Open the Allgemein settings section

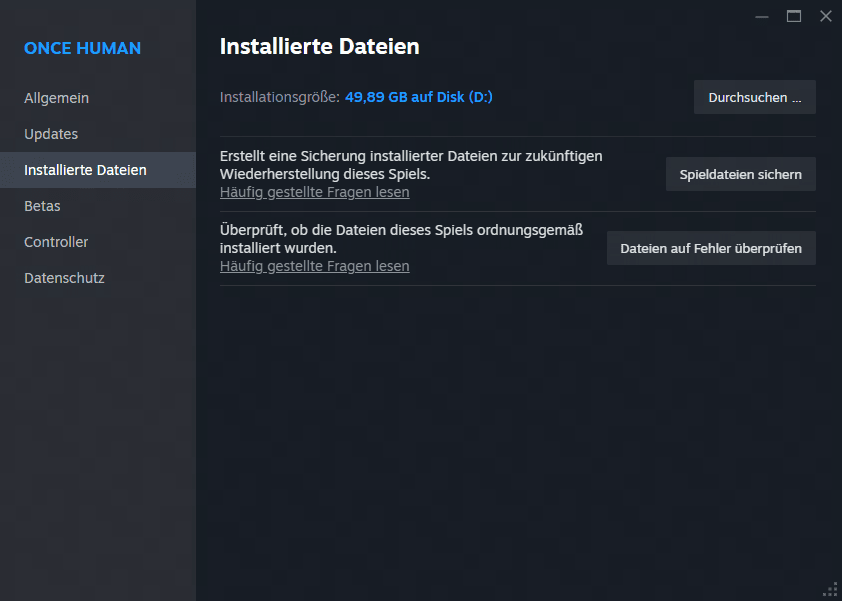pos(56,98)
